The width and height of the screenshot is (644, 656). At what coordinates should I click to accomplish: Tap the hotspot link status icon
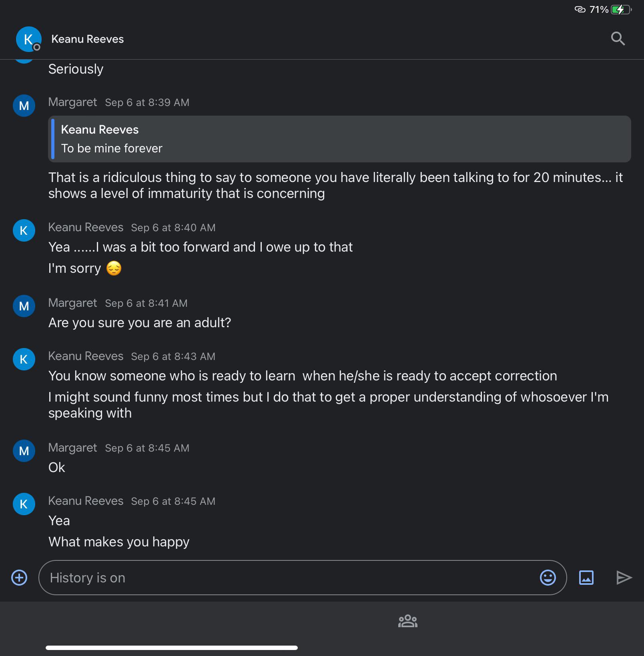(x=580, y=10)
